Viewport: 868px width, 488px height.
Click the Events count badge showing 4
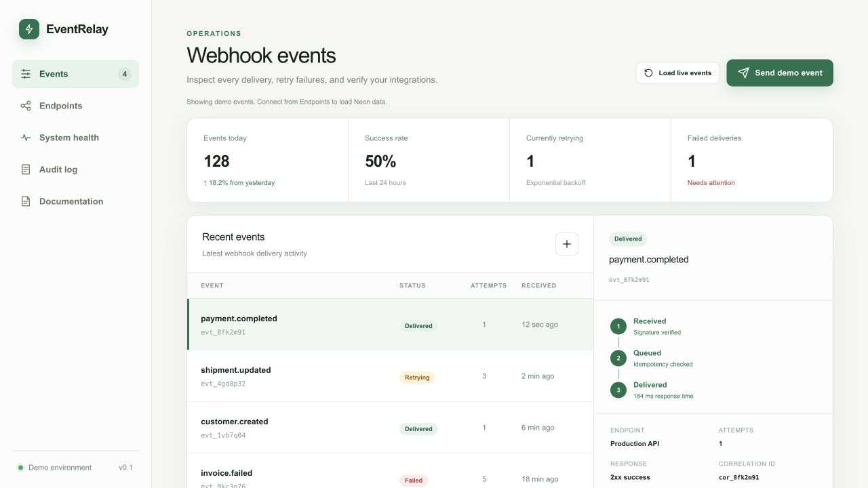[125, 74]
